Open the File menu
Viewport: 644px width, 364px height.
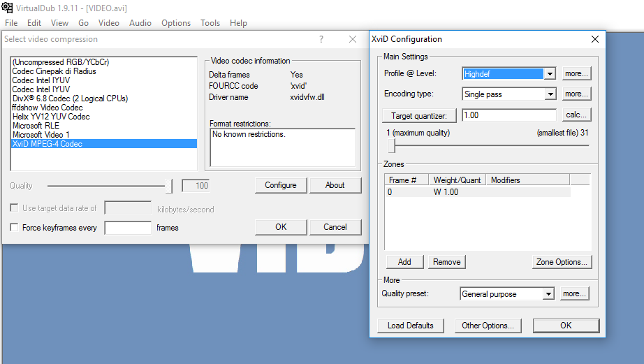11,23
